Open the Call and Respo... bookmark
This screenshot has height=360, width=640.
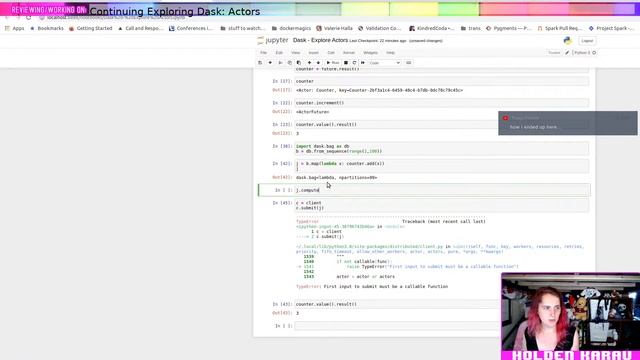pyautogui.click(x=140, y=28)
